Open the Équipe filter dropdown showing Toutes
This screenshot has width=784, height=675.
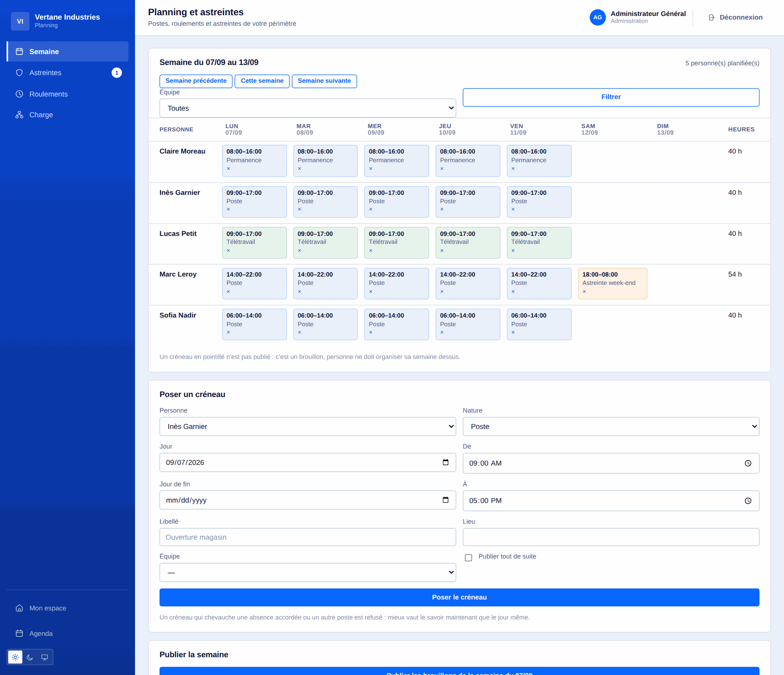pyautogui.click(x=308, y=108)
